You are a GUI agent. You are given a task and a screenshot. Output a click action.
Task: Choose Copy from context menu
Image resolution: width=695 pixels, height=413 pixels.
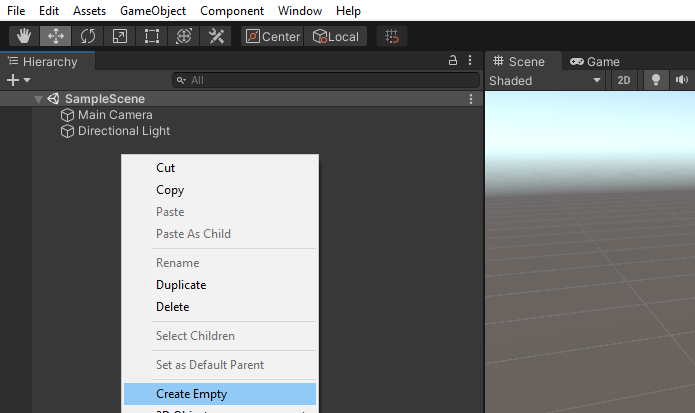pyautogui.click(x=220, y=190)
